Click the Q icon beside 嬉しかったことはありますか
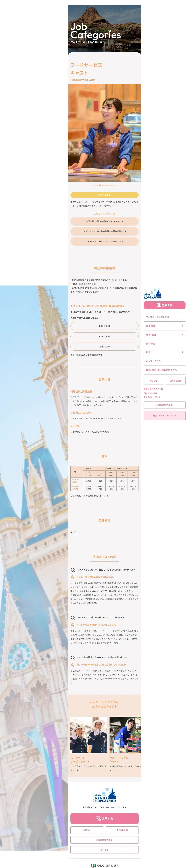 (x=73, y=618)
